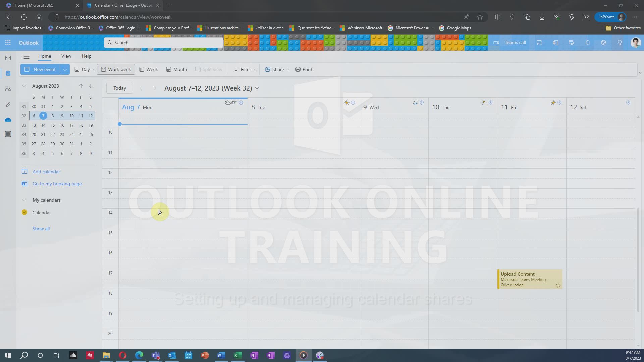
Task: Go to previous month in mini calendar
Action: [x=81, y=86]
